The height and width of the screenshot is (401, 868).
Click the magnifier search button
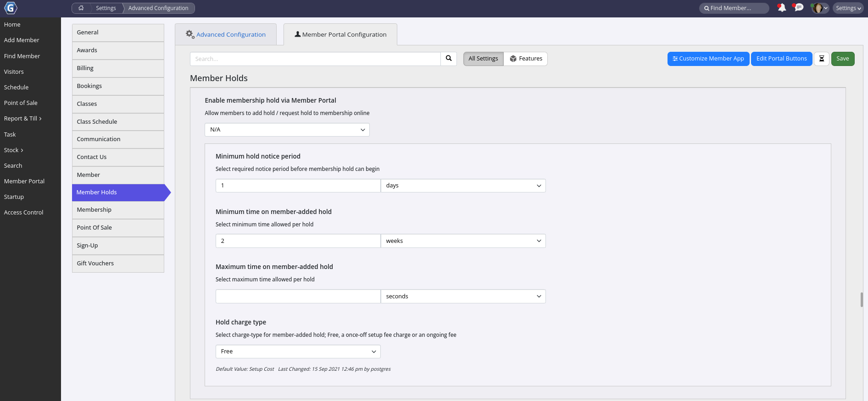tap(449, 59)
